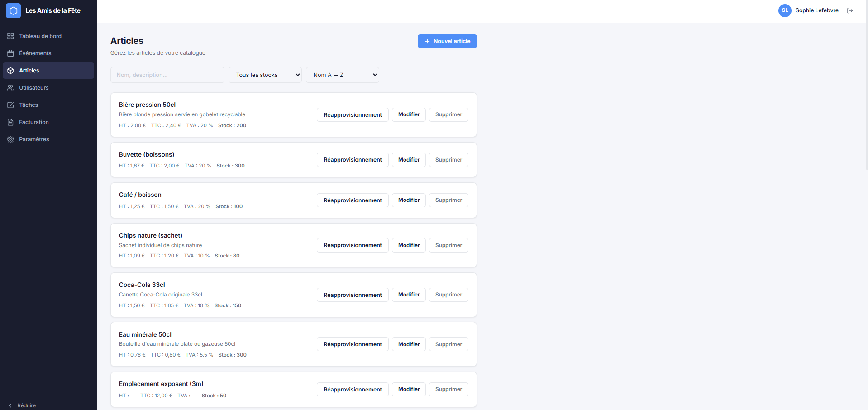Click the Réduire chevron icon
This screenshot has width=868, height=410.
pyautogui.click(x=10, y=405)
